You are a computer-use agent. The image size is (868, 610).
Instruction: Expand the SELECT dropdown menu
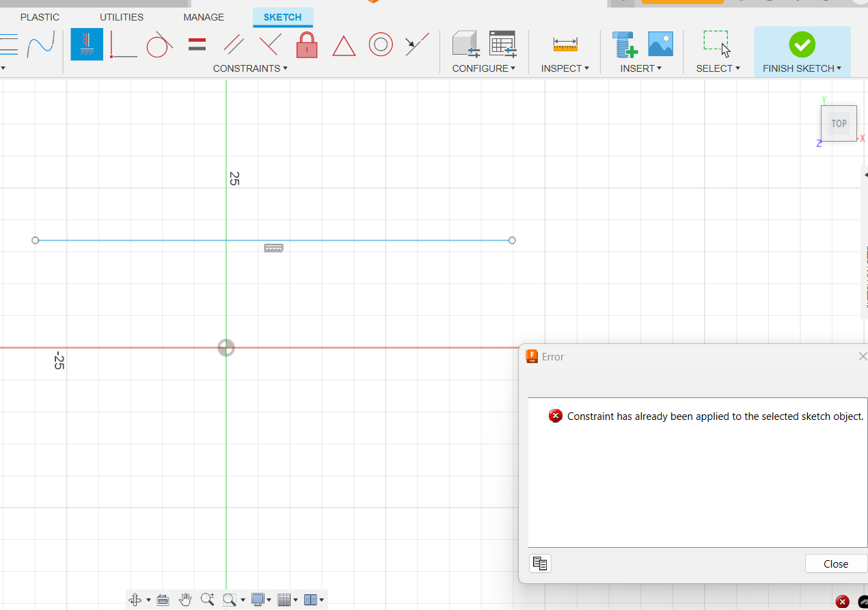(x=718, y=68)
